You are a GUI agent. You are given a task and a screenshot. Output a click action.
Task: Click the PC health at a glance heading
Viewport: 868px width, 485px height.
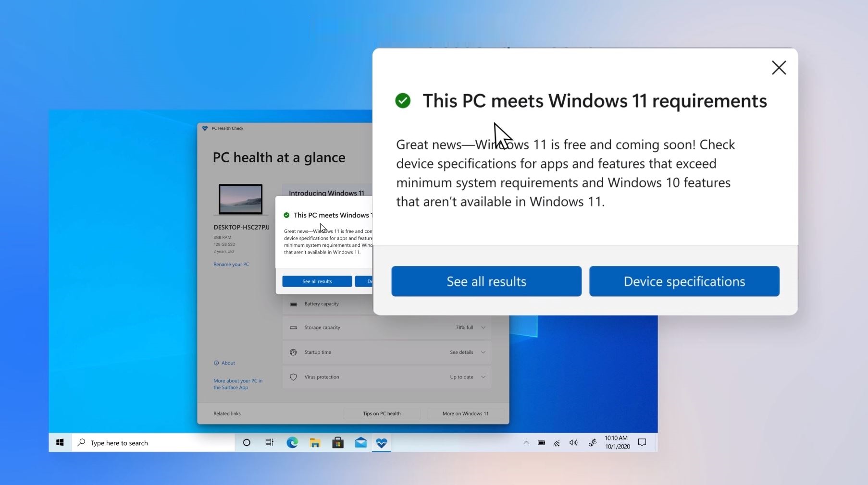279,158
